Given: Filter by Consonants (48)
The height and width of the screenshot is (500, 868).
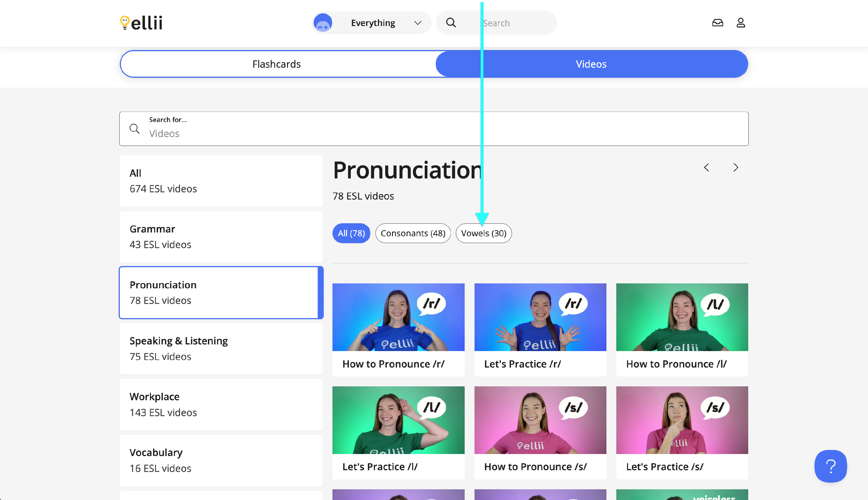Looking at the screenshot, I should [x=413, y=233].
